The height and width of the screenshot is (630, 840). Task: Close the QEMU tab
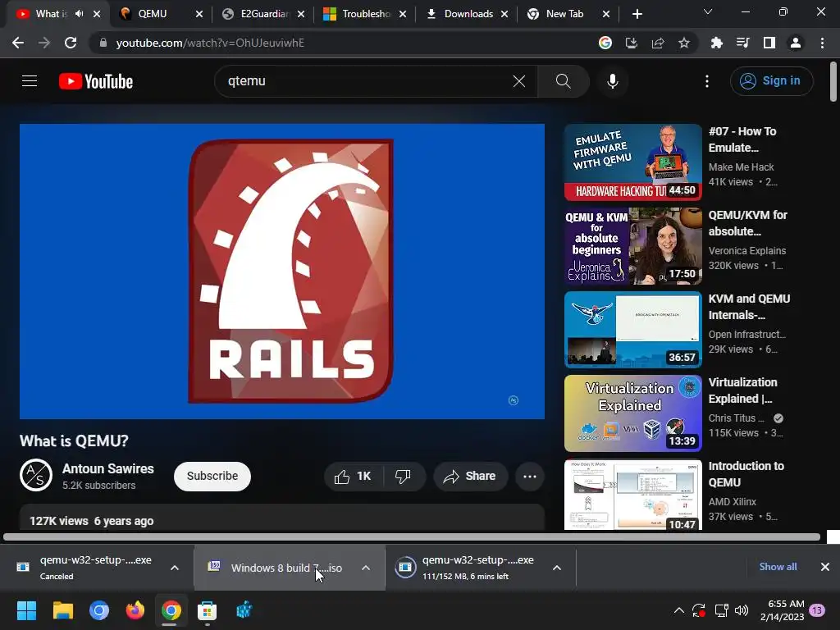tap(199, 15)
